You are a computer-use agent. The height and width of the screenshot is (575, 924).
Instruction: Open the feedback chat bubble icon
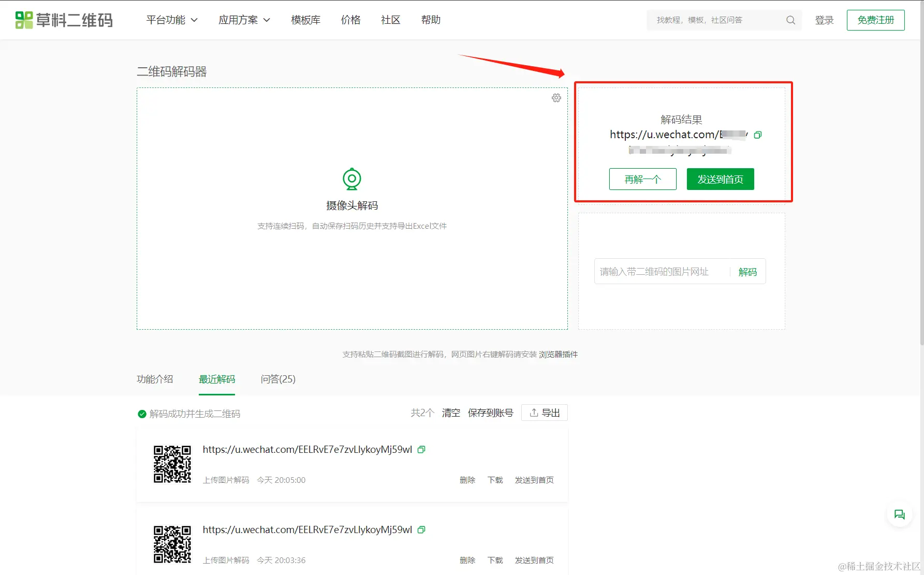coord(899,514)
